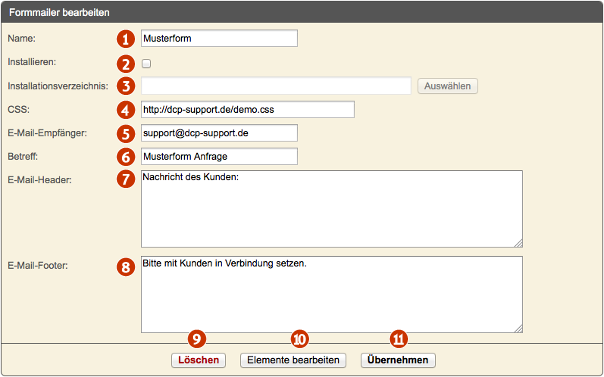Click the Installationsverzeichnis label
Image resolution: width=604 pixels, height=377 pixels.
tap(58, 86)
